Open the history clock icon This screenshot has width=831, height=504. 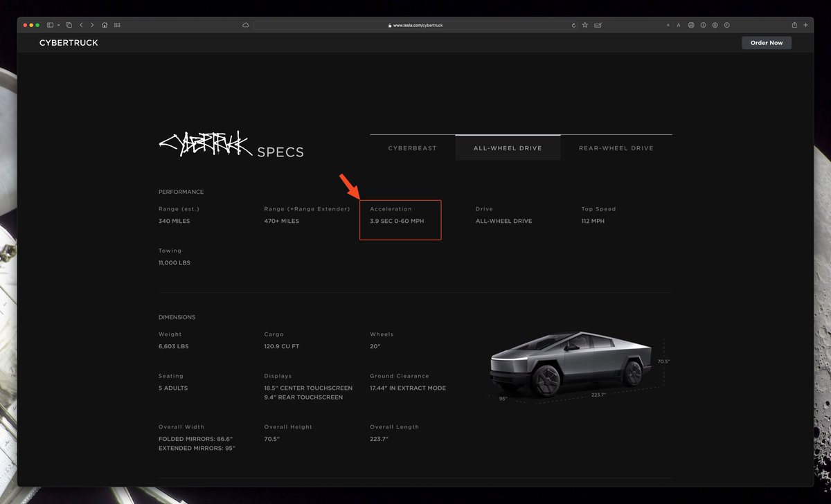pyautogui.click(x=727, y=25)
